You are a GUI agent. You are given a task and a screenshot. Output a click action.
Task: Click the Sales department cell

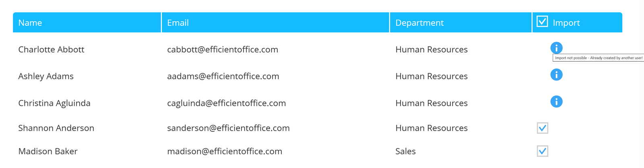pyautogui.click(x=405, y=151)
